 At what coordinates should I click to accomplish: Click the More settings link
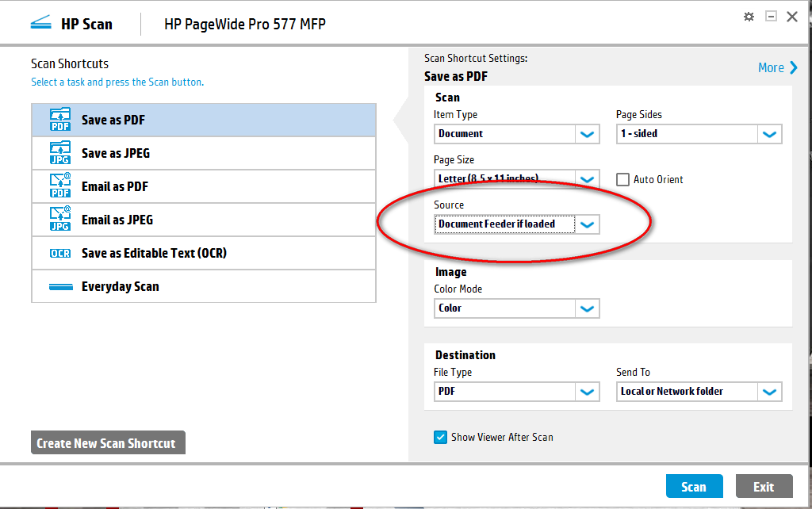773,67
